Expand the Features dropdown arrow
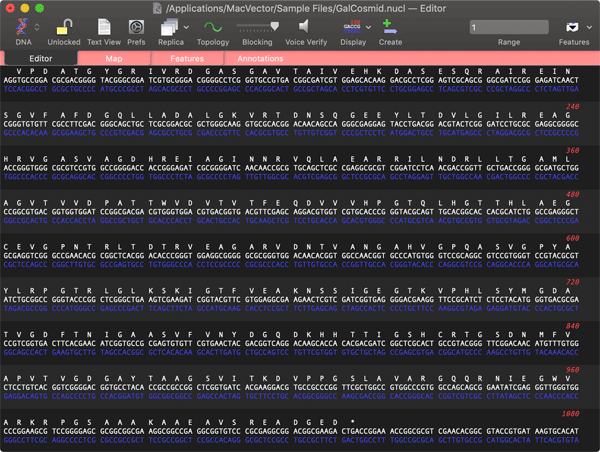The width and height of the screenshot is (600, 452). point(589,27)
